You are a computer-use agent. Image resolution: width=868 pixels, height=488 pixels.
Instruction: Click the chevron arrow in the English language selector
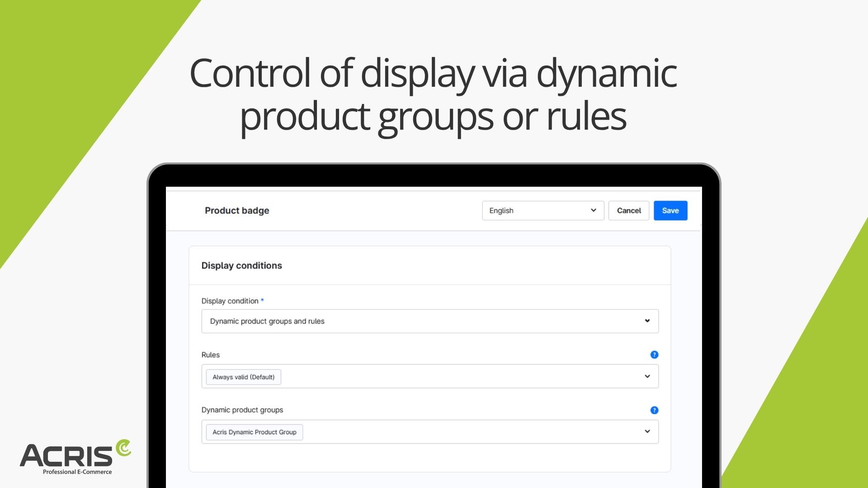tap(593, 211)
